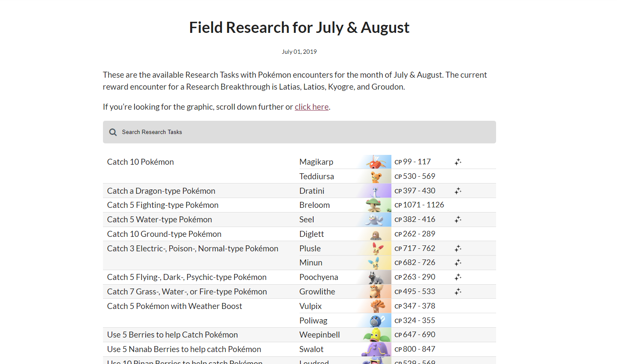Click the shiny sparkle icon beside Magikarp
The width and height of the screenshot is (617, 364).
[x=458, y=162]
